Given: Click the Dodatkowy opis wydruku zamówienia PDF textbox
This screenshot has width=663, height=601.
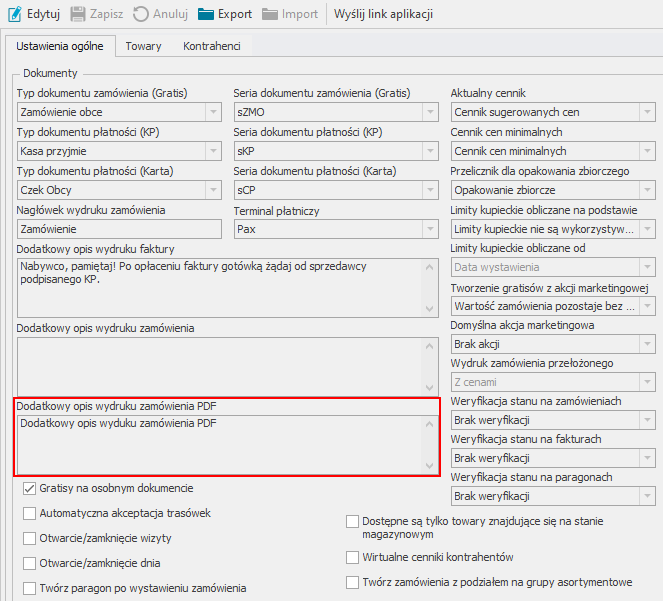Looking at the screenshot, I should coord(220,444).
